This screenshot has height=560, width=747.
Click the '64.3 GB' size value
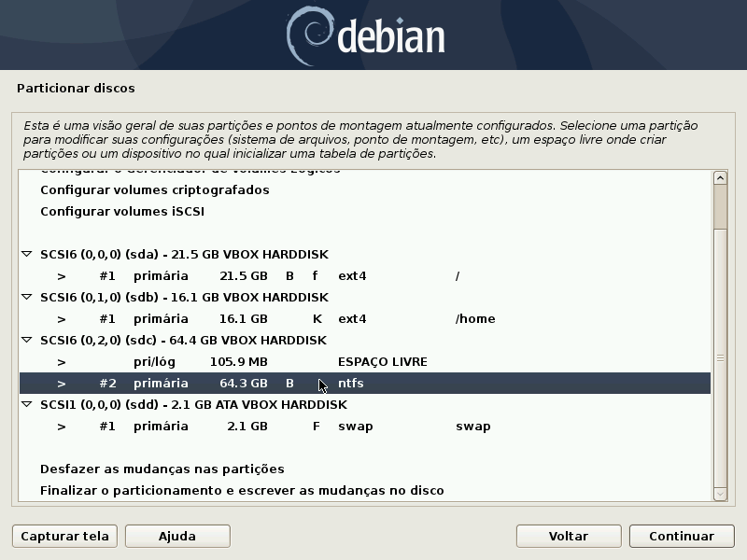click(x=244, y=384)
